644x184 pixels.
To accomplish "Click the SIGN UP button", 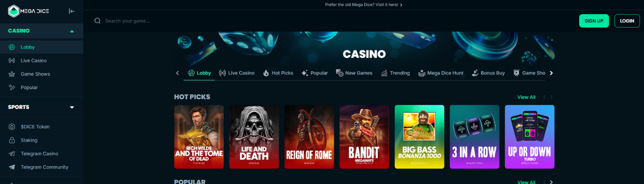I will [594, 21].
